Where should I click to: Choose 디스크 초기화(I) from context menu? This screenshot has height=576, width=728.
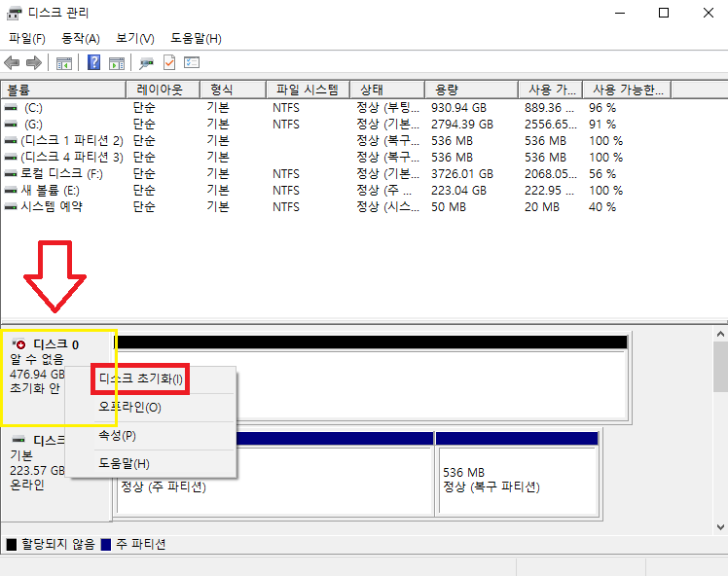click(x=141, y=379)
